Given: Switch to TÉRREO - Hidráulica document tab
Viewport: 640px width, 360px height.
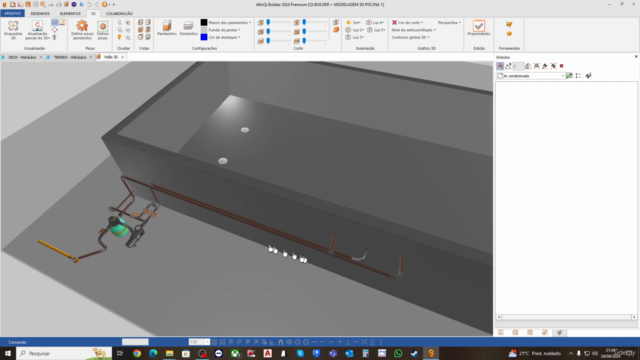Looking at the screenshot, I should 70,57.
